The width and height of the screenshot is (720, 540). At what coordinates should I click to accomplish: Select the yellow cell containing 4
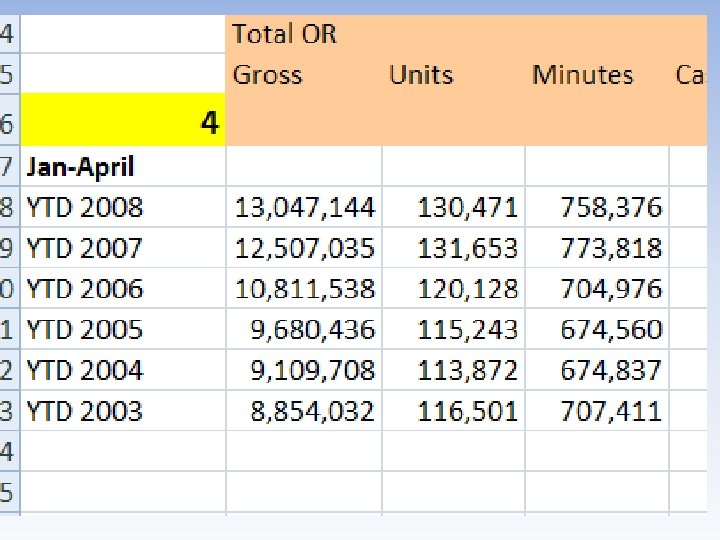122,122
